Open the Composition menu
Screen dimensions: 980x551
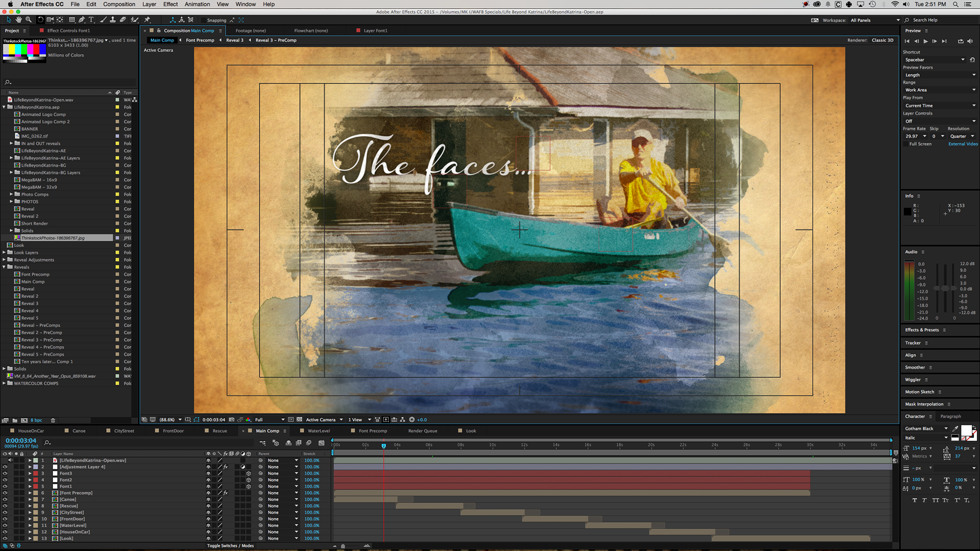point(119,4)
